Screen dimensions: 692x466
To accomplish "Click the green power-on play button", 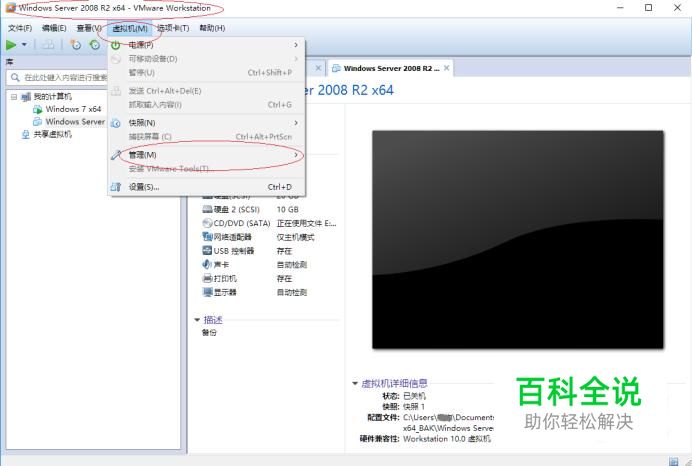I will [11, 45].
